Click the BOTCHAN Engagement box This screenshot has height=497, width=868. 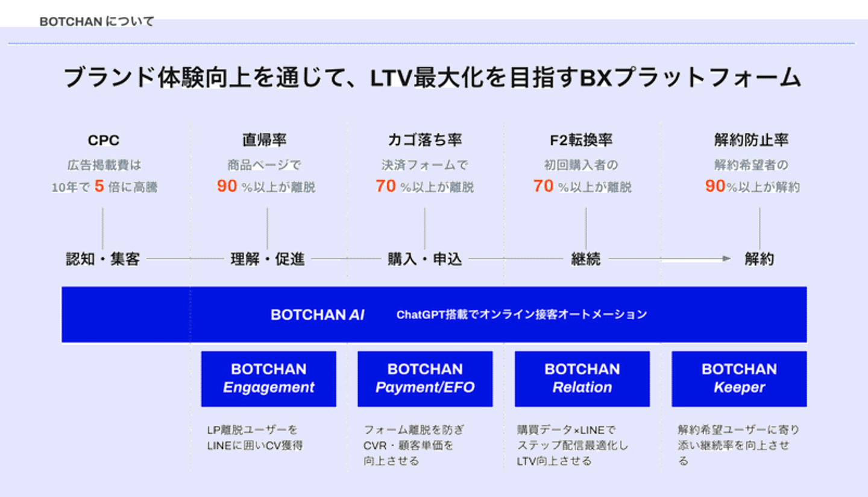pos(268,379)
